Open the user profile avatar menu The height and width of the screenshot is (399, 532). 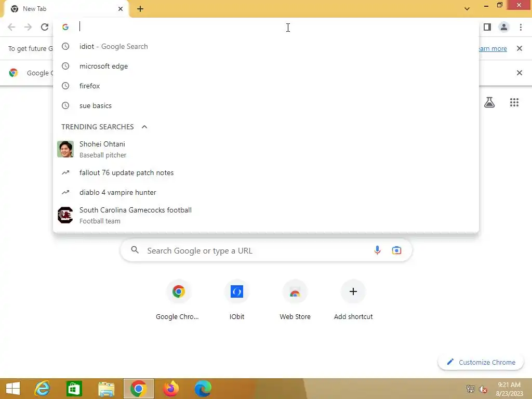504,27
